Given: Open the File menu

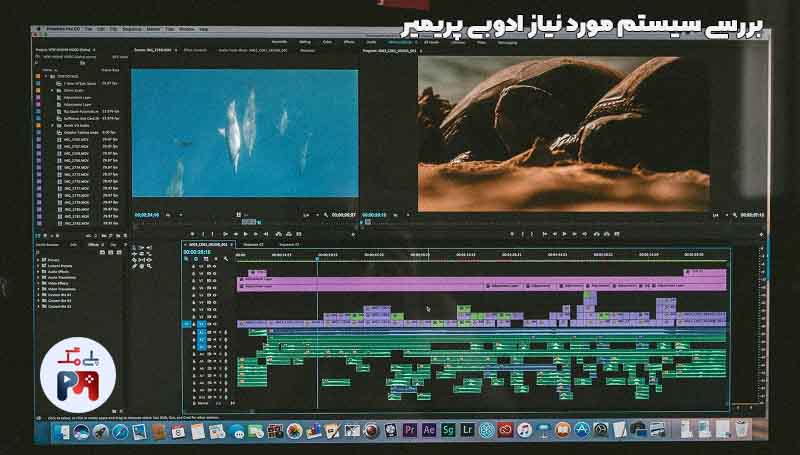Looking at the screenshot, I should (89, 29).
